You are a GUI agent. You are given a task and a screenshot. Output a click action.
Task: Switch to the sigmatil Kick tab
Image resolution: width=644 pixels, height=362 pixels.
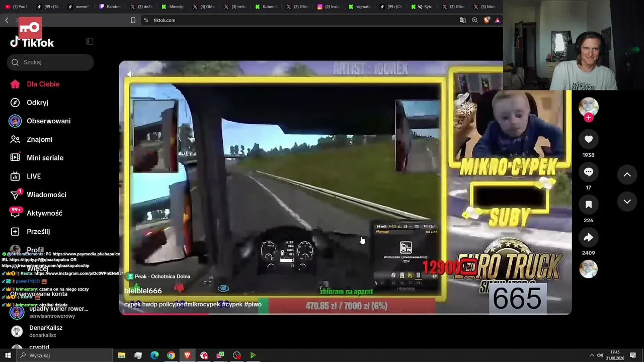tap(360, 7)
